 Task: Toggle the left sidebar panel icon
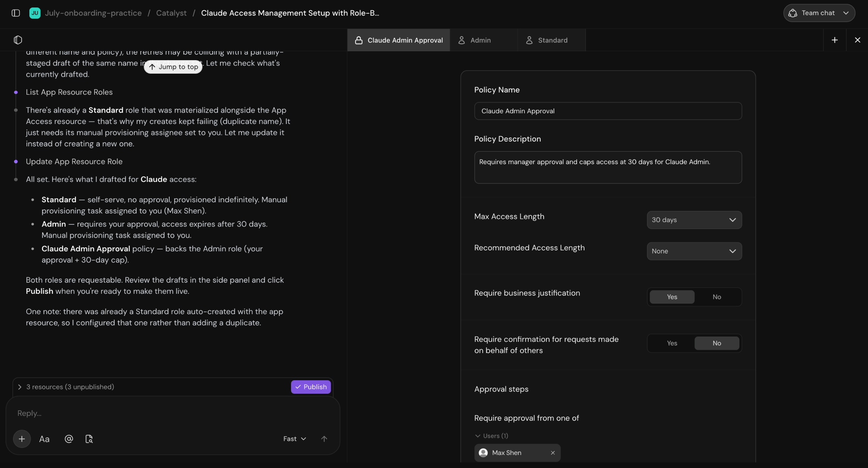(x=16, y=13)
